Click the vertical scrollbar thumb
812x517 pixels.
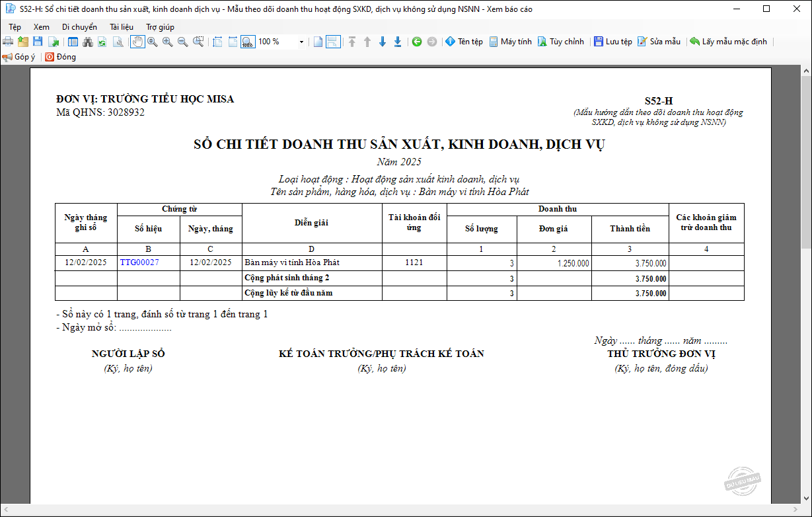coord(806,161)
